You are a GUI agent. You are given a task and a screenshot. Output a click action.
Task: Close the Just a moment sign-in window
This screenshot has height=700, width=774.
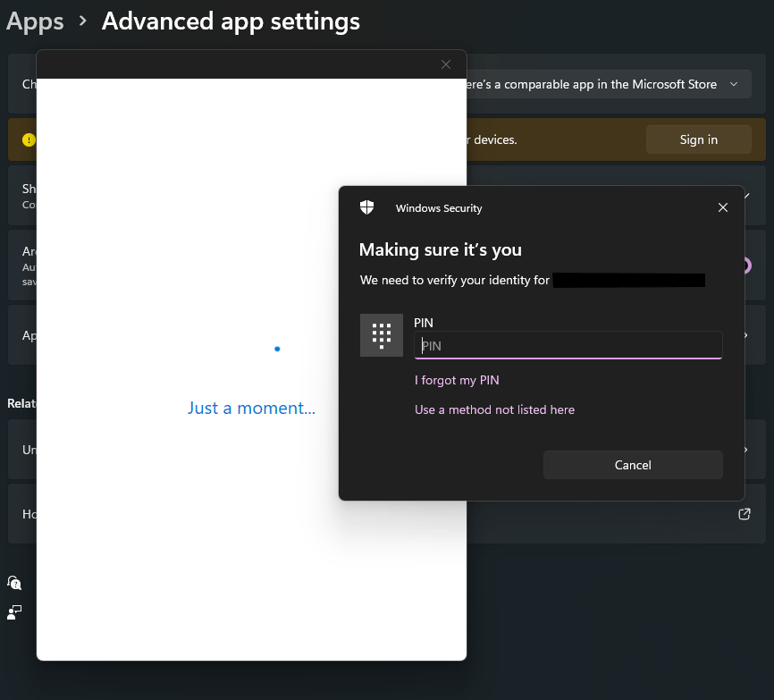446,64
